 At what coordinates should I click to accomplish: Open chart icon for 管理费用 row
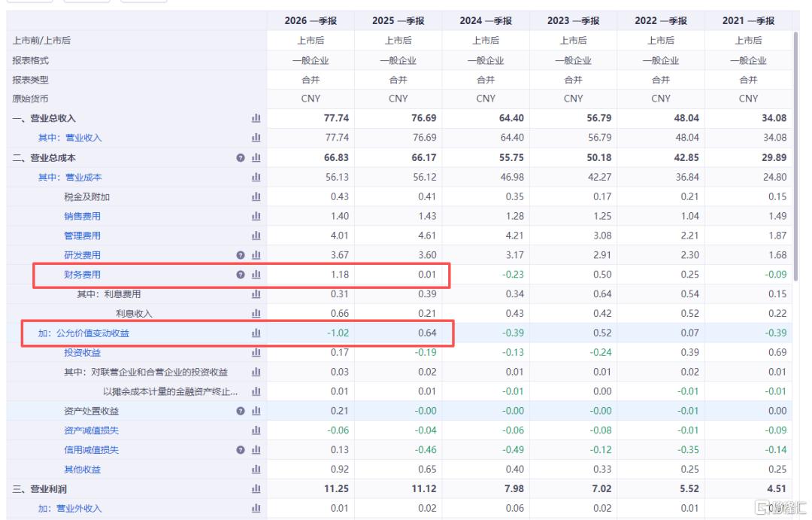[256, 236]
